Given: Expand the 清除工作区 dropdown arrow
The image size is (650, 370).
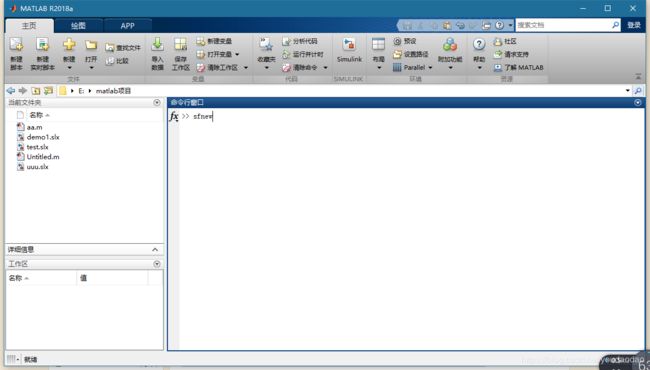Looking at the screenshot, I should pyautogui.click(x=246, y=68).
